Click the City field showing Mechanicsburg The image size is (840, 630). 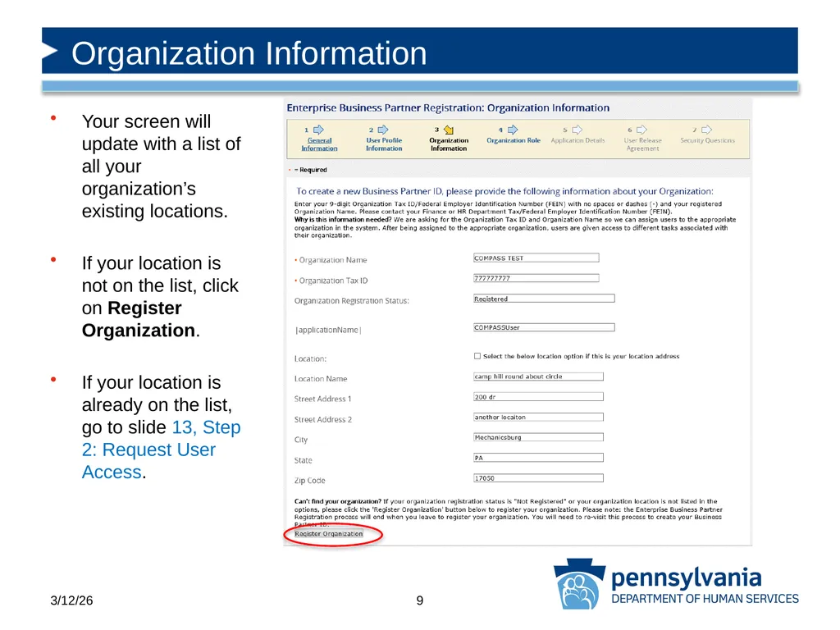tap(538, 437)
